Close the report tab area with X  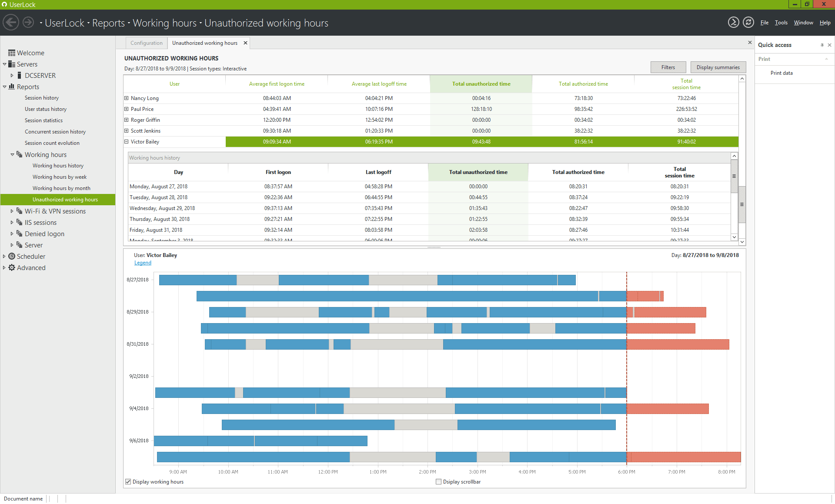tap(750, 42)
